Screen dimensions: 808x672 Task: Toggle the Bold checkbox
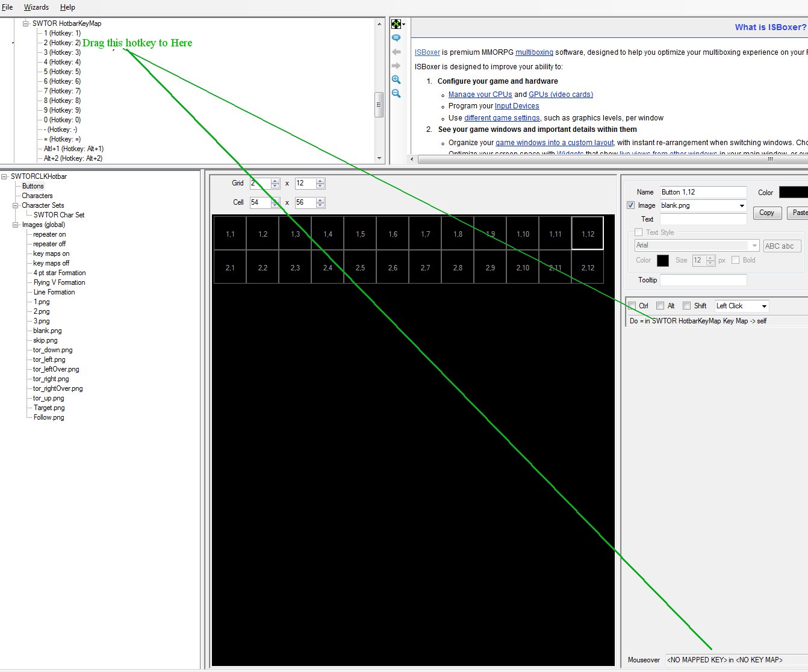coord(736,260)
